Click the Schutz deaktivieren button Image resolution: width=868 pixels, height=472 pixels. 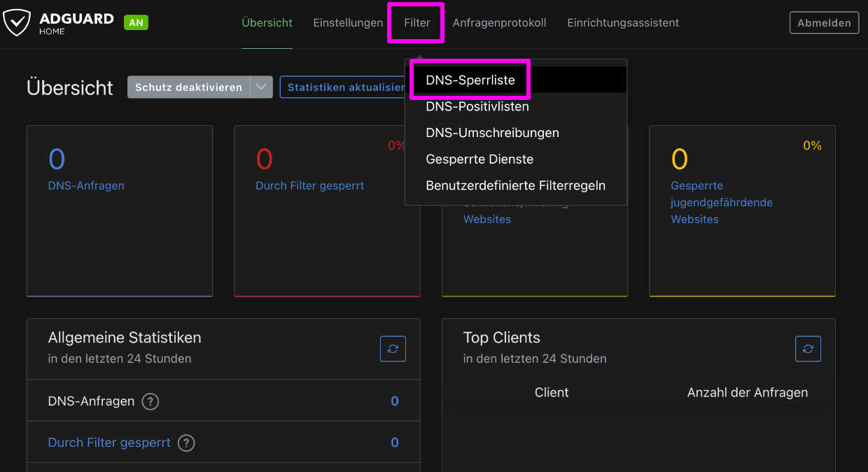coord(188,87)
